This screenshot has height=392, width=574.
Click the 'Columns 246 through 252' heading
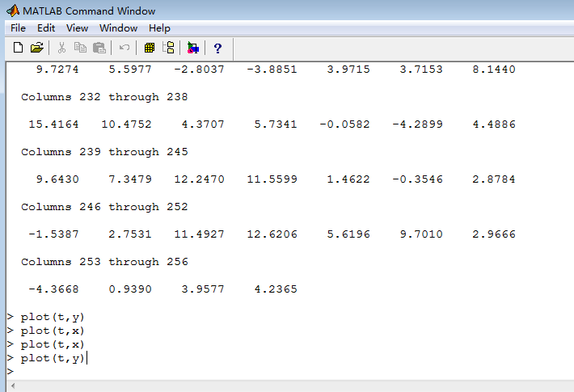(104, 207)
